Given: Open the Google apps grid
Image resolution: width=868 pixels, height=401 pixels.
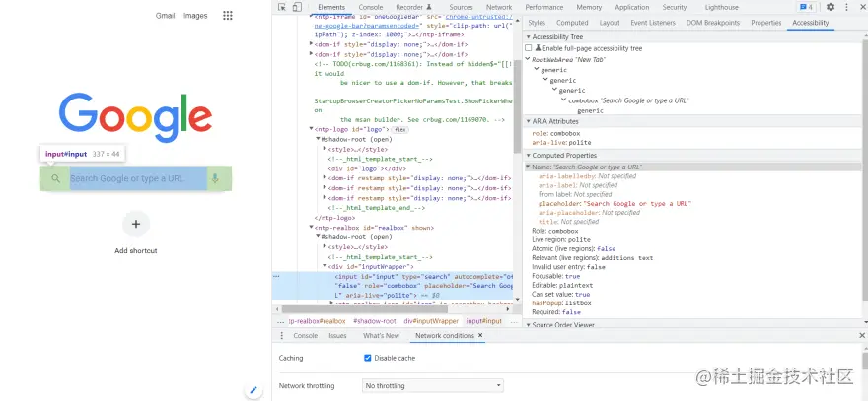Looking at the screenshot, I should click(x=228, y=16).
